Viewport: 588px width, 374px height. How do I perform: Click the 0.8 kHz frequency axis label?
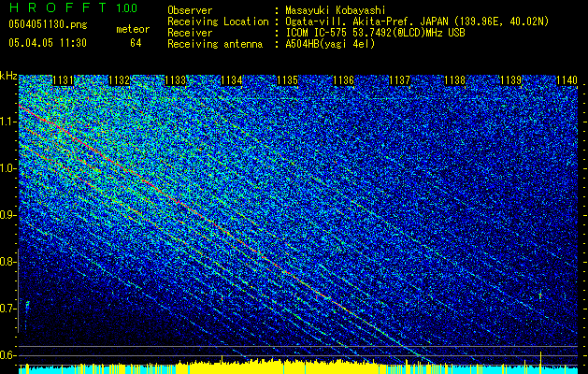pyautogui.click(x=8, y=262)
